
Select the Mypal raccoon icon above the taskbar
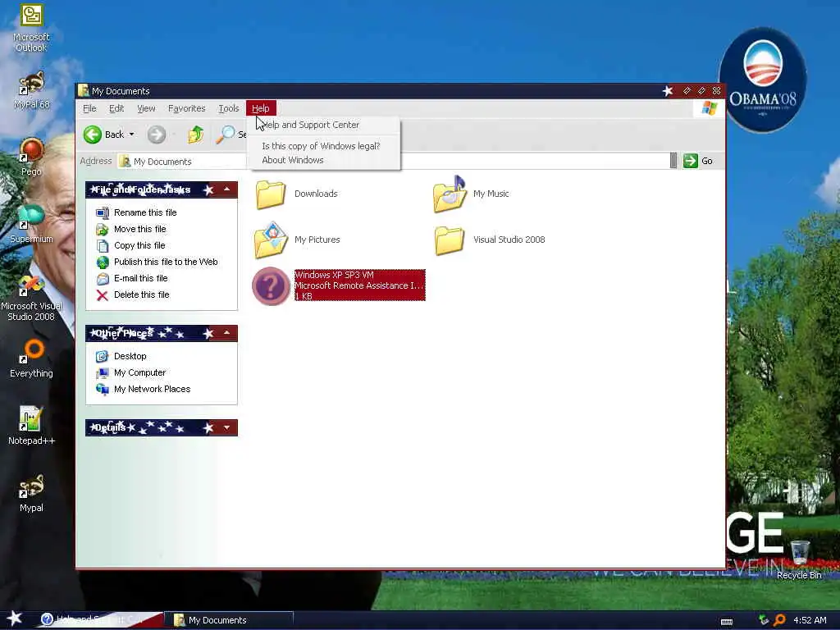(x=31, y=493)
